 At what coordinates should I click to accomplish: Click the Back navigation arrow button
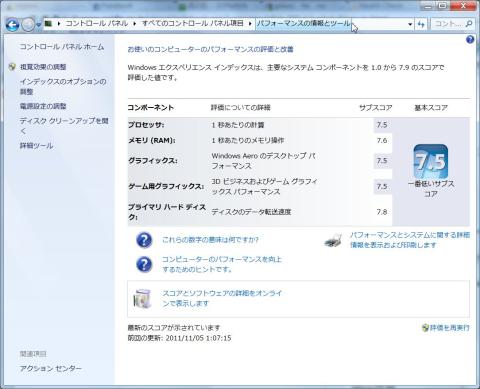click(12, 24)
